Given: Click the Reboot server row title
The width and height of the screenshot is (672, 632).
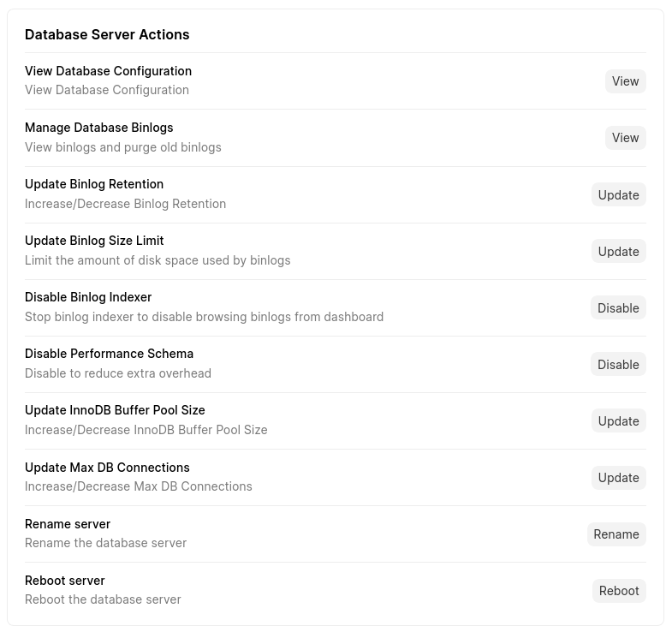Looking at the screenshot, I should [x=65, y=581].
